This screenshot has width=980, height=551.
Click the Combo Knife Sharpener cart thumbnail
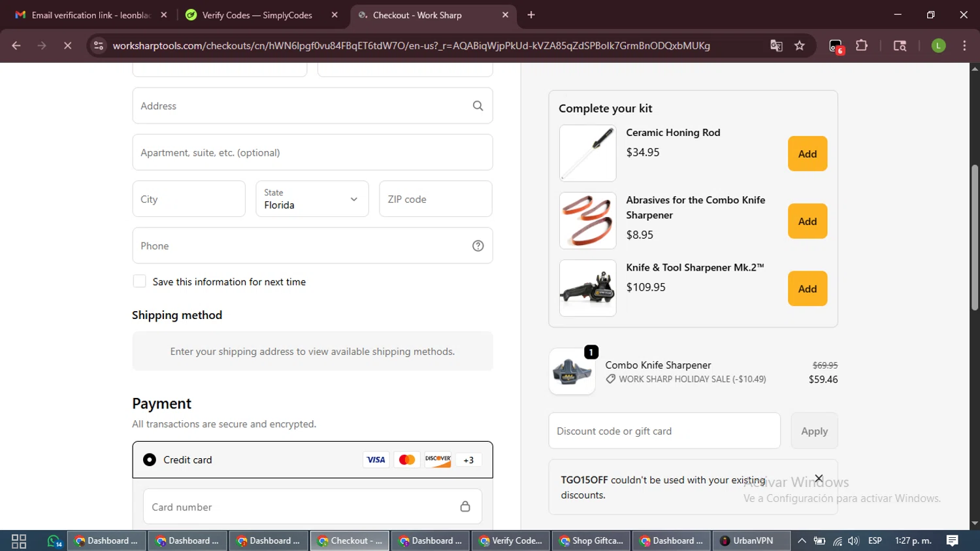(572, 371)
